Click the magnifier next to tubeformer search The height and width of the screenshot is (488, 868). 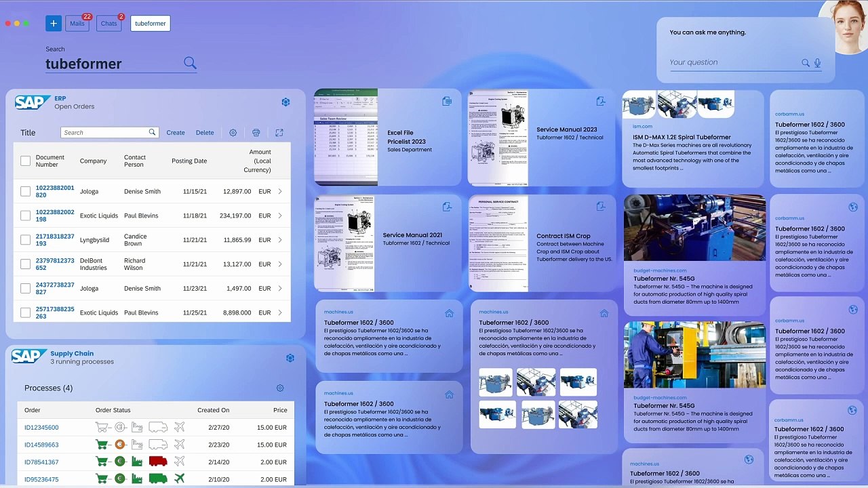[x=190, y=63]
